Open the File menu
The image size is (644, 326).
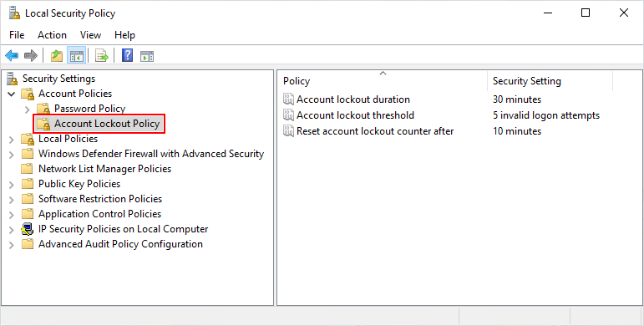click(17, 35)
